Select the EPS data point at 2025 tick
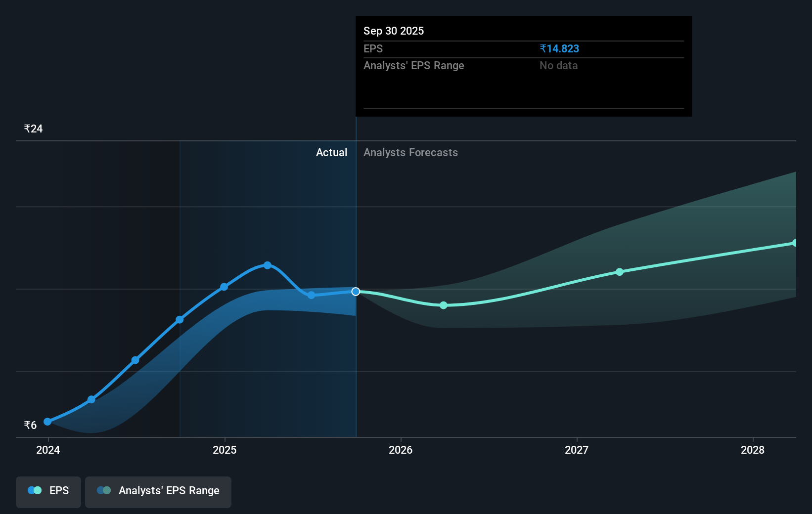 pyautogui.click(x=224, y=287)
